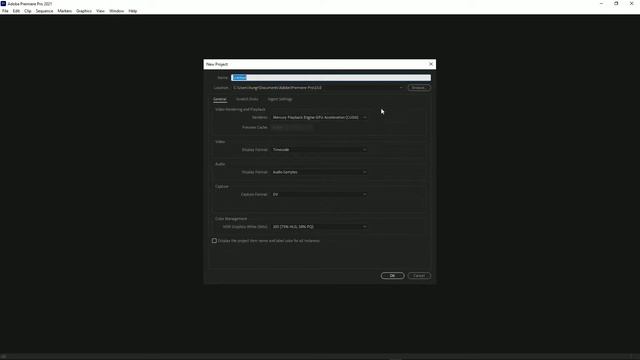Switch to the Scratch Disks tab
Viewport: 640px width, 360px height.
[247, 99]
